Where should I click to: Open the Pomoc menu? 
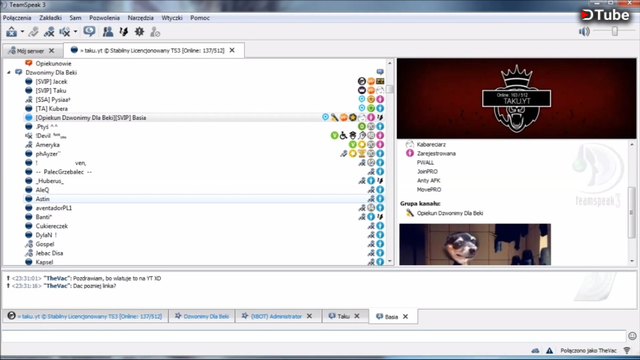click(x=200, y=18)
